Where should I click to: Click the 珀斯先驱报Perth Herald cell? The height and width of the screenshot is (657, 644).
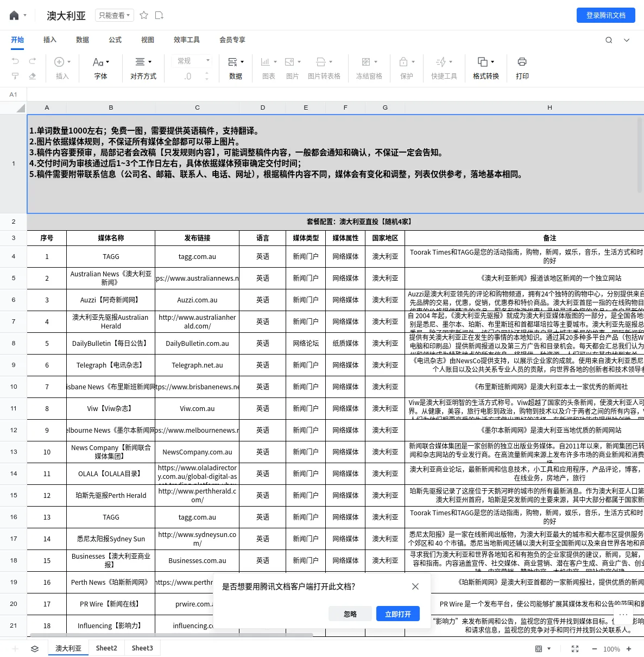pos(111,495)
